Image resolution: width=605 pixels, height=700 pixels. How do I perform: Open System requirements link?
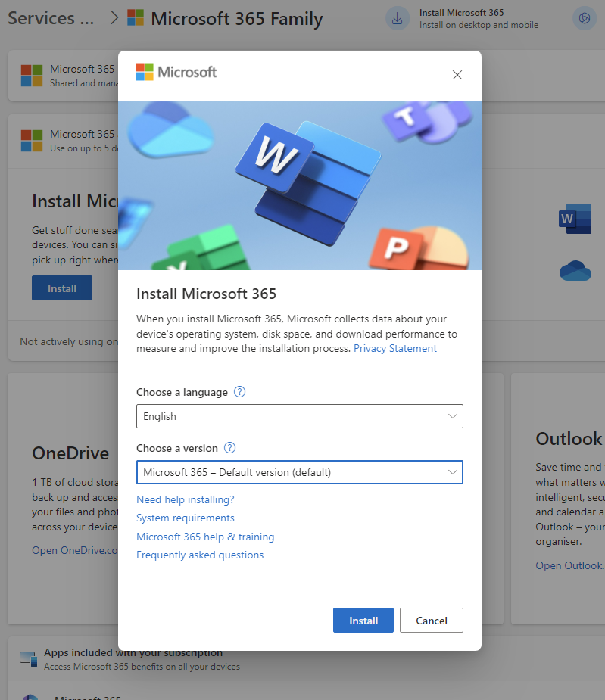point(185,518)
